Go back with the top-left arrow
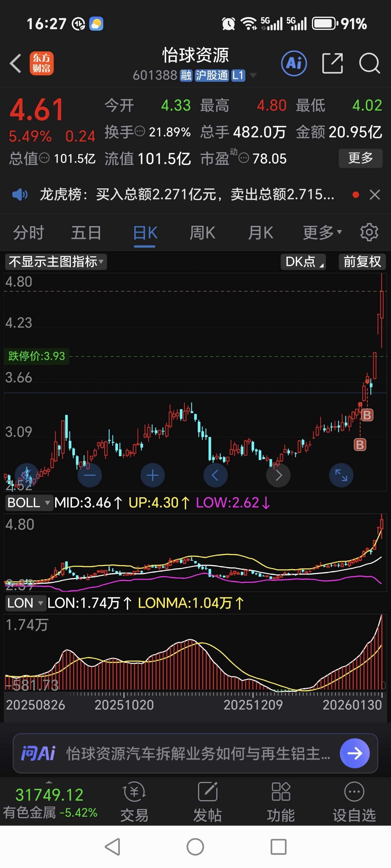The height and width of the screenshot is (868, 391). (16, 63)
